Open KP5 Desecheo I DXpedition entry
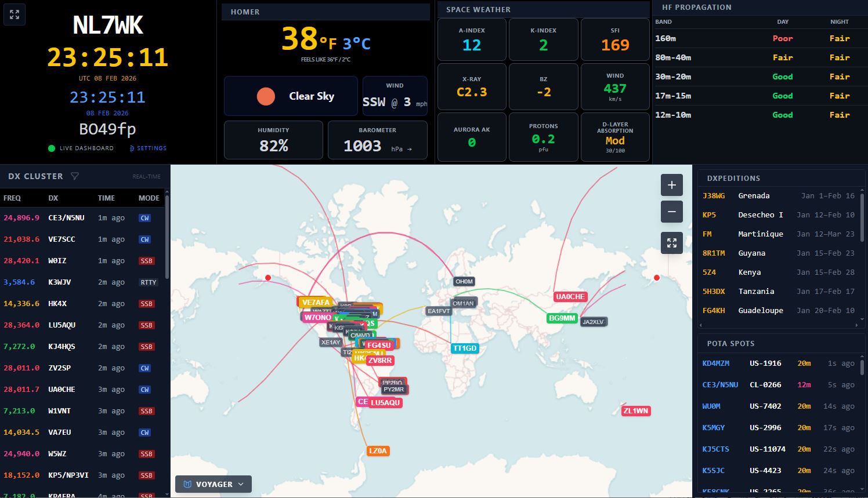The image size is (868, 498). (778, 215)
